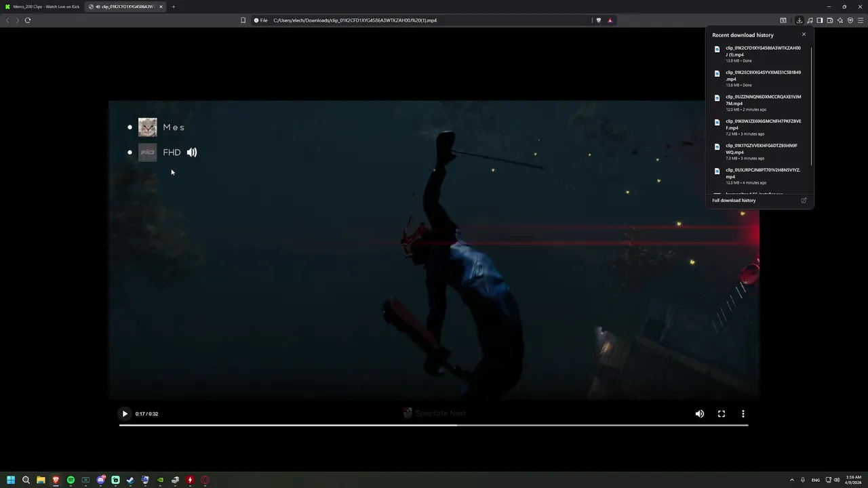Open Windows taskbar search
This screenshot has height=488, width=868.
pos(26,480)
